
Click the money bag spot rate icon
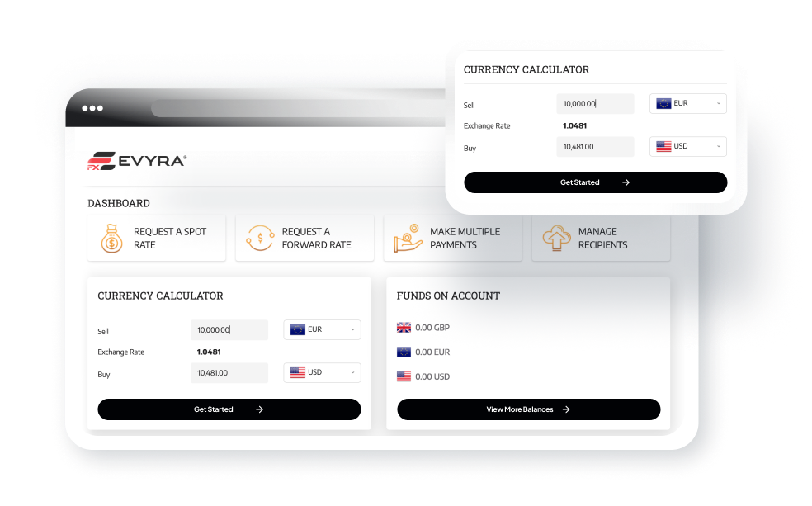pyautogui.click(x=111, y=239)
